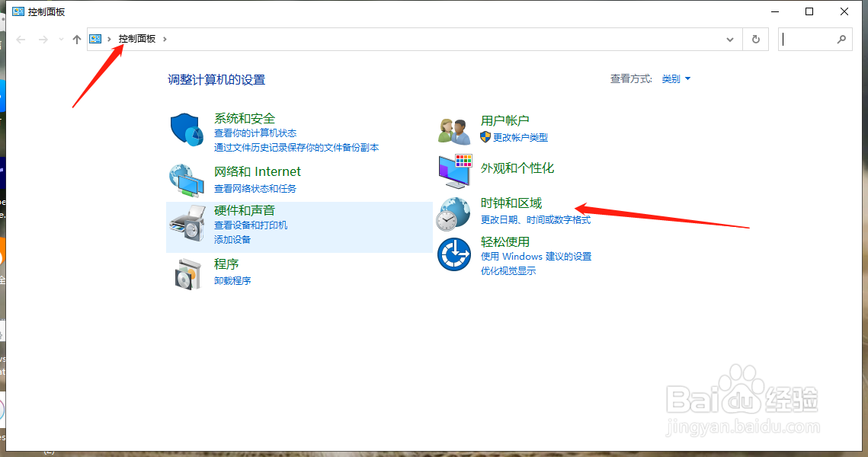This screenshot has height=457, width=868.
Task: Open the 类别 view-by dropdown
Action: click(676, 79)
